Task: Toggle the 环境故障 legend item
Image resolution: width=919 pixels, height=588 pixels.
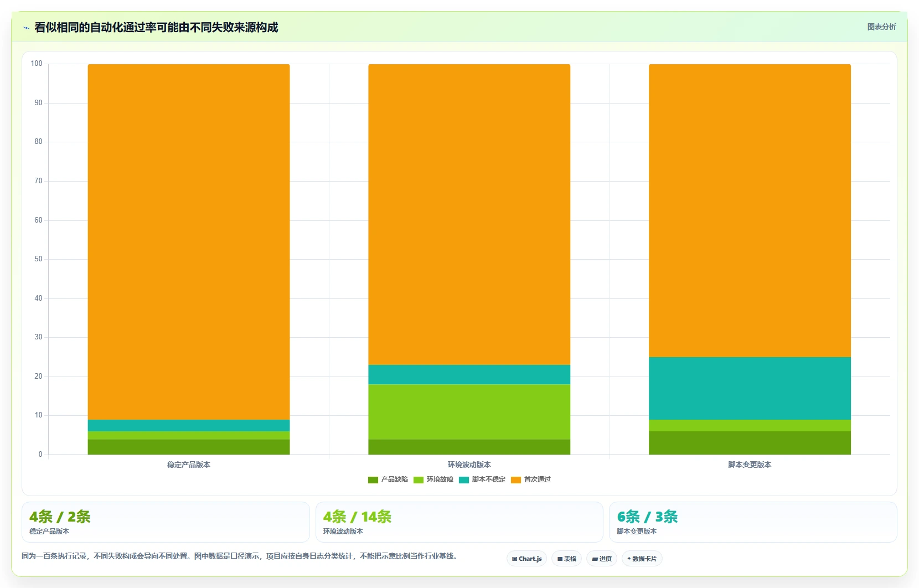Action: [x=433, y=479]
